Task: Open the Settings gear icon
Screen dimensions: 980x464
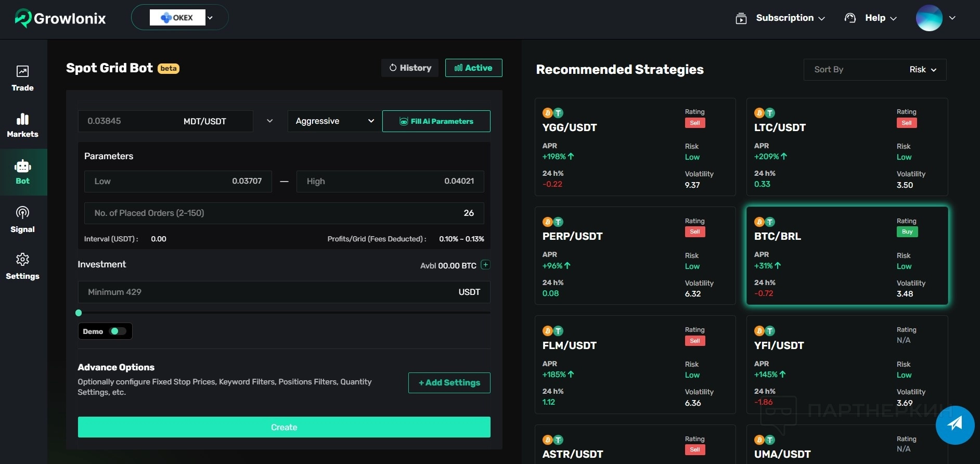Action: (x=22, y=259)
